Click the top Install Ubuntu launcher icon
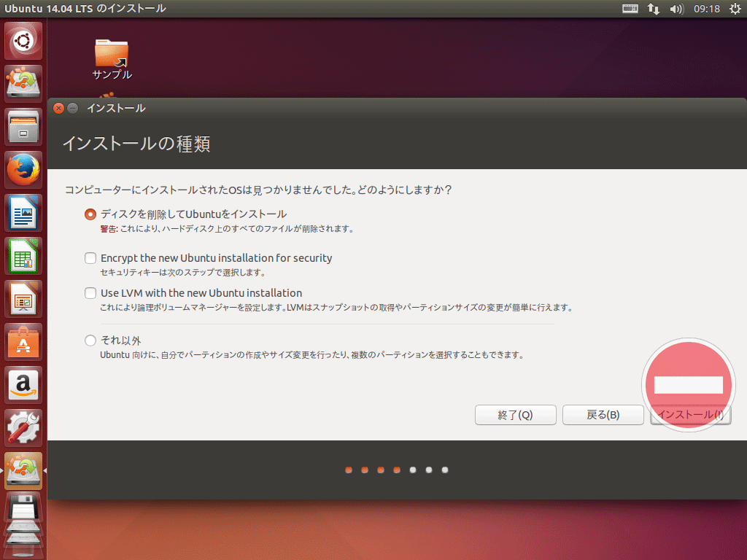 click(23, 83)
